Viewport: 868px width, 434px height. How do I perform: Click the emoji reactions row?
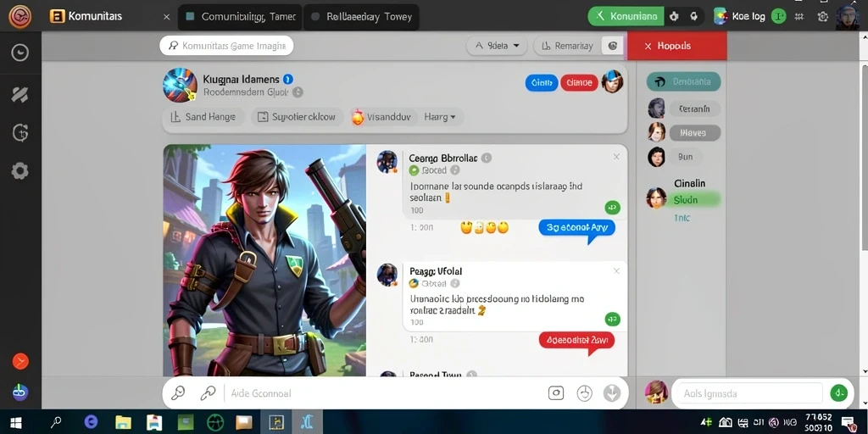(x=484, y=227)
